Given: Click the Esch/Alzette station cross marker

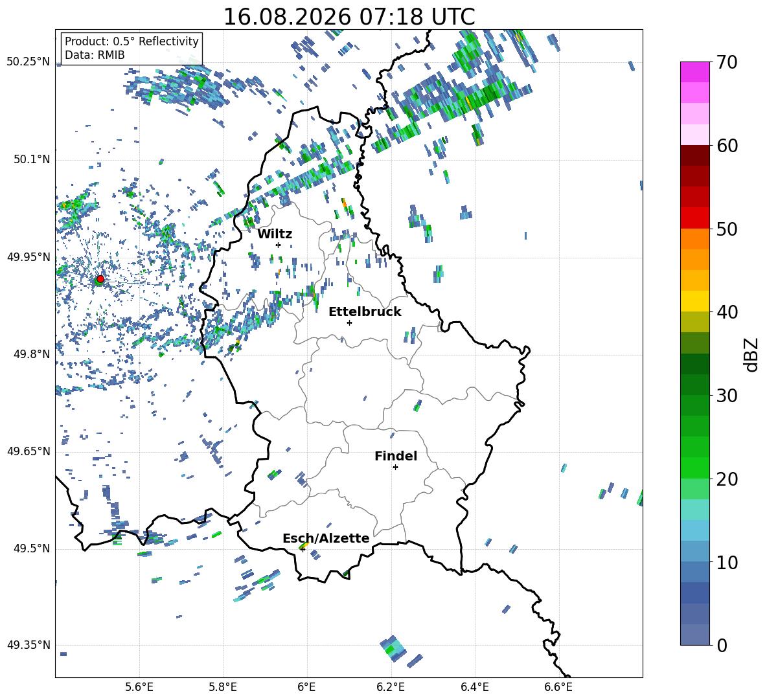Looking at the screenshot, I should [303, 549].
